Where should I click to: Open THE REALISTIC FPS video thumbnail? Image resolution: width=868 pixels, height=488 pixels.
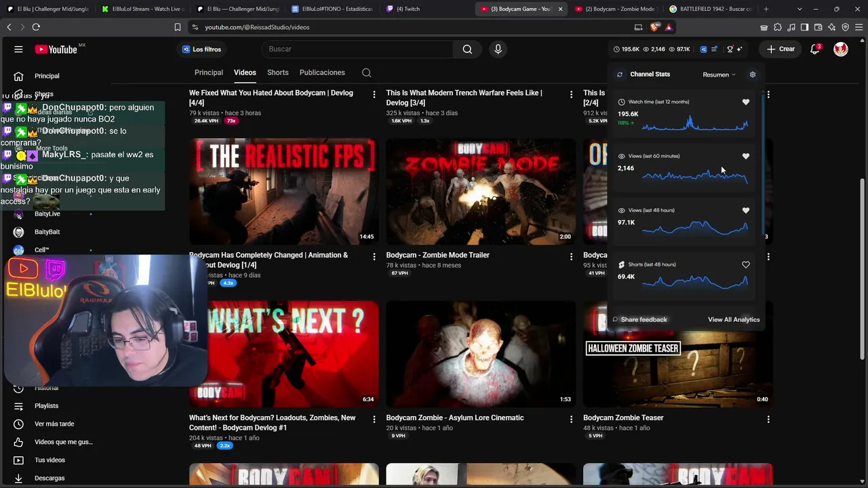click(x=284, y=192)
